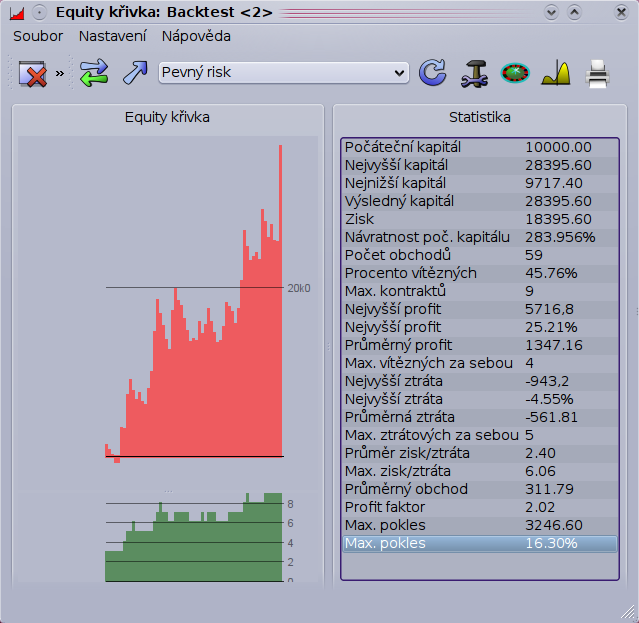Screen dimensions: 639x623
Task: Click the printer icon
Action: 597,74
